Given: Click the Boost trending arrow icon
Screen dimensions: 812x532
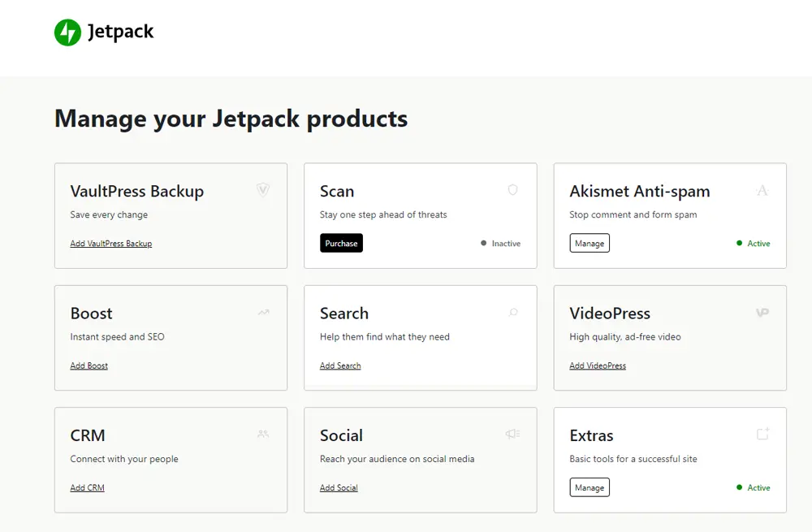Looking at the screenshot, I should [x=264, y=313].
